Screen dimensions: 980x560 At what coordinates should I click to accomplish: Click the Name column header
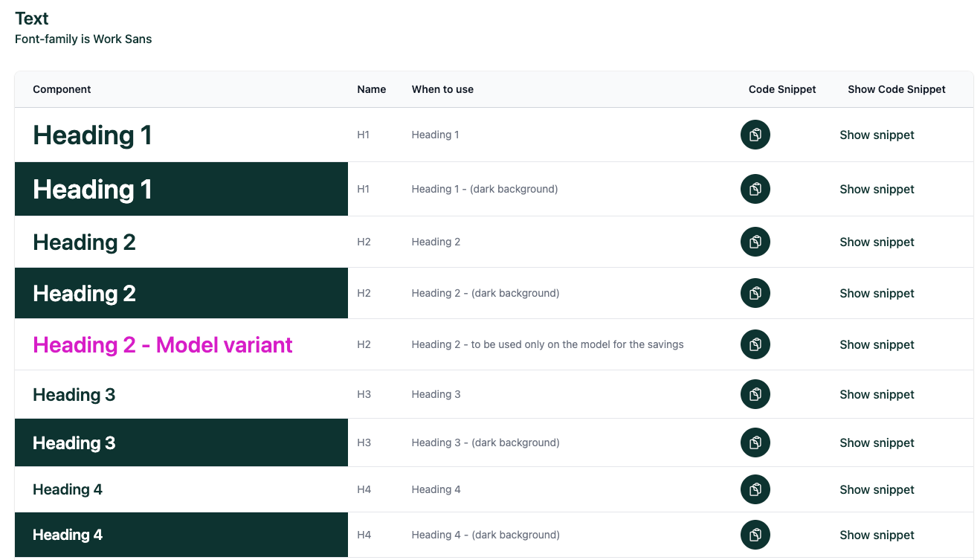[x=371, y=89]
